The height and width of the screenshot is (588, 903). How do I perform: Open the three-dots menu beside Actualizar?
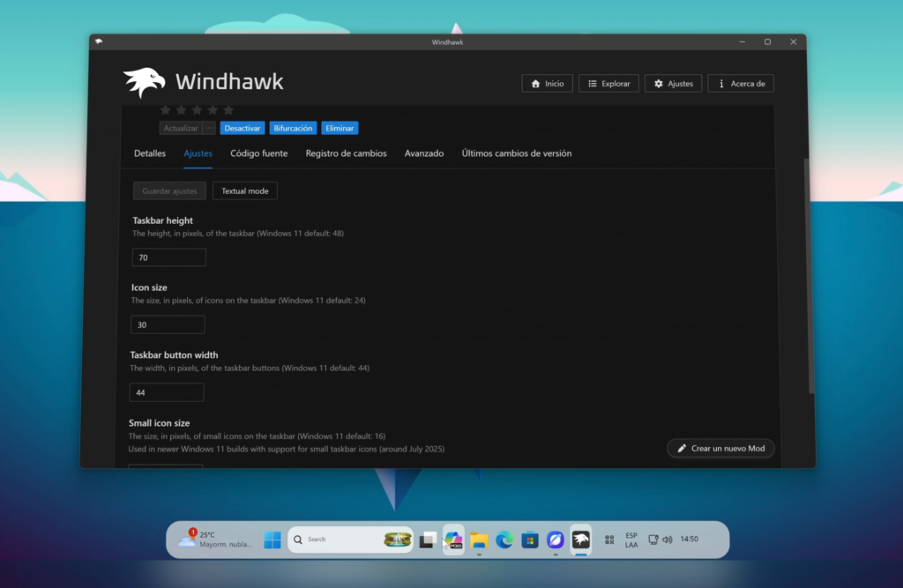click(x=208, y=128)
